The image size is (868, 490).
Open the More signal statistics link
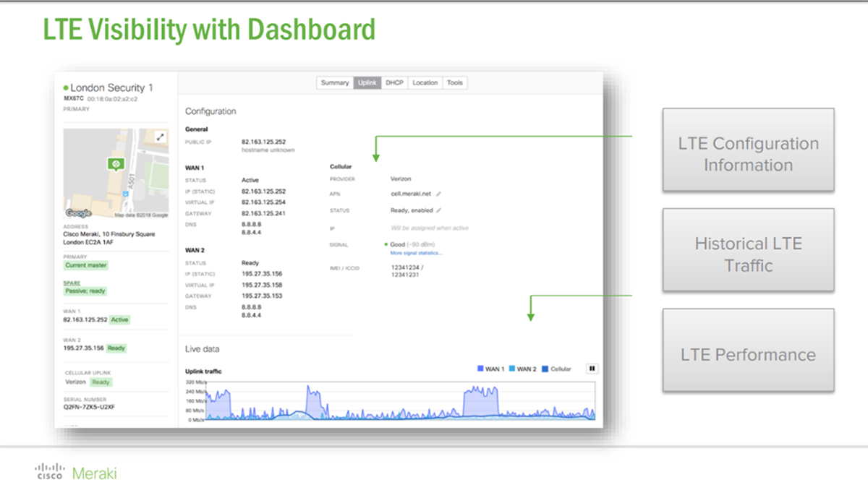(416, 252)
